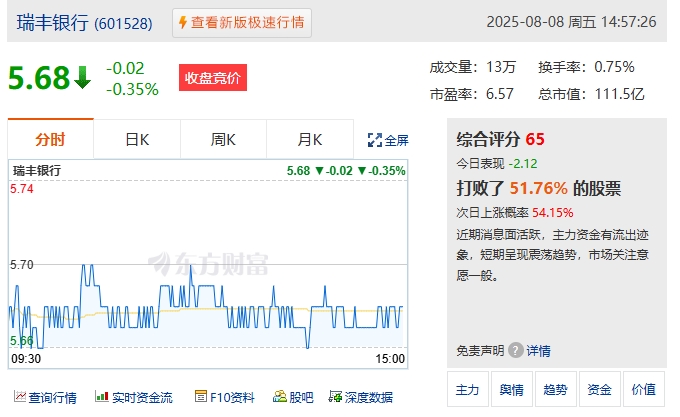Screen dimensions: 680x417
Task: Click the 免责声明 text
Action: coord(480,350)
